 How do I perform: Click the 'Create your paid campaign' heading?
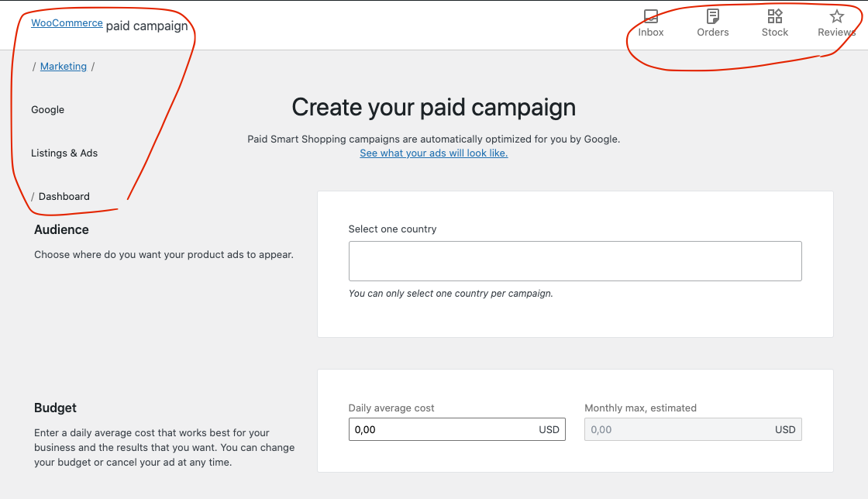tap(434, 108)
